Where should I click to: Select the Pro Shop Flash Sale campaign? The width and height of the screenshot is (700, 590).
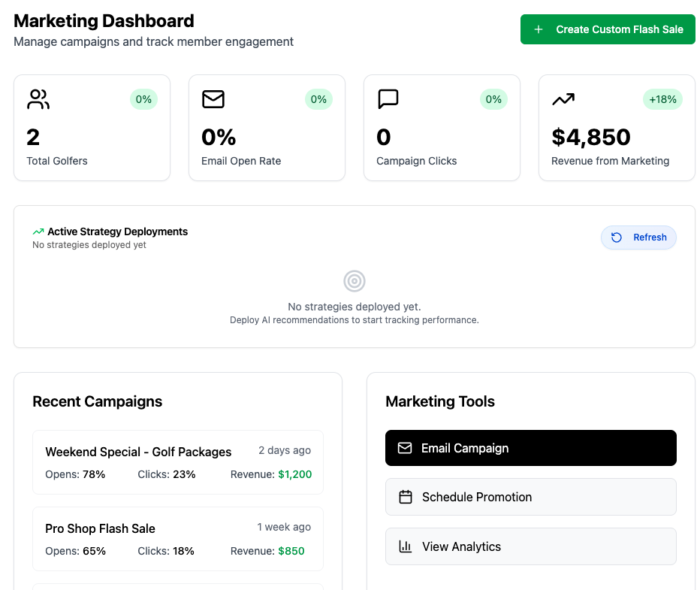click(178, 539)
